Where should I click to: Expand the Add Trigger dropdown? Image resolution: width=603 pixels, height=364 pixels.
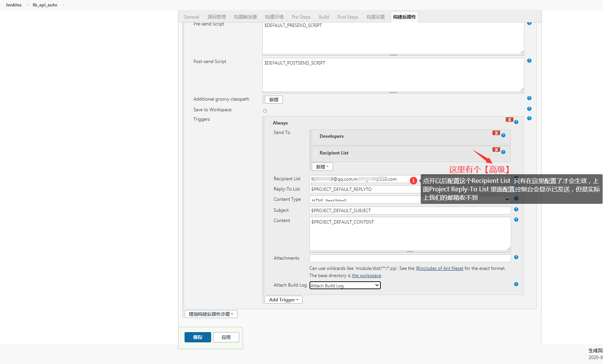(x=283, y=300)
